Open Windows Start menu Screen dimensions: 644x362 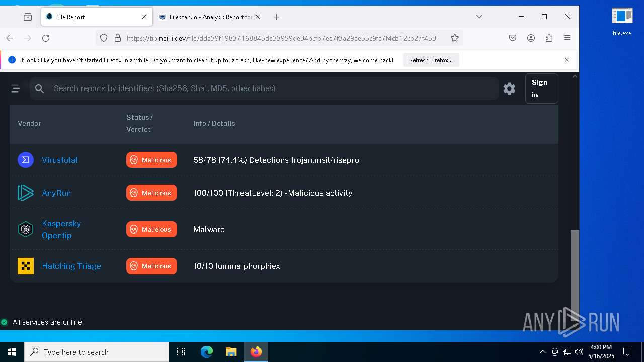[x=12, y=352]
